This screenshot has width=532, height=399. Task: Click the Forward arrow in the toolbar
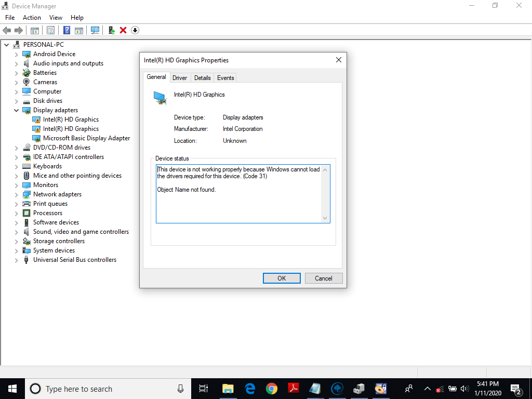(18, 30)
